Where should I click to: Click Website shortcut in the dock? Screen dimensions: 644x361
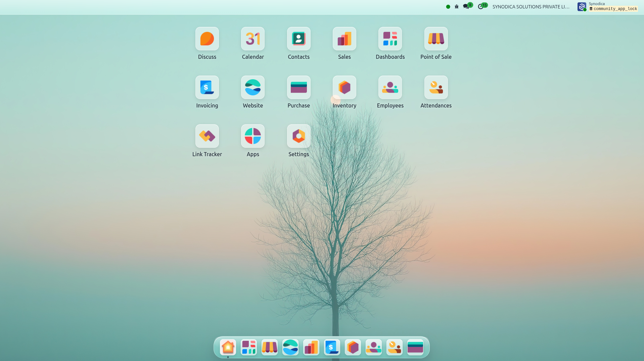[x=290, y=347]
